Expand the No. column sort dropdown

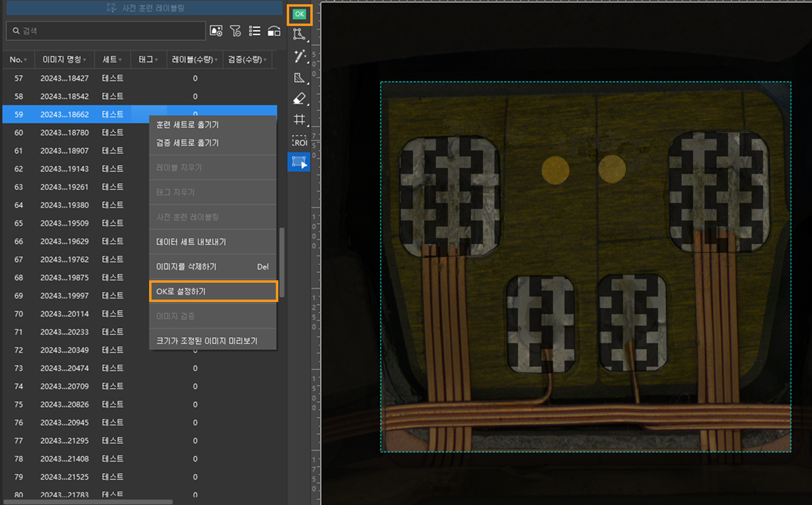point(25,60)
